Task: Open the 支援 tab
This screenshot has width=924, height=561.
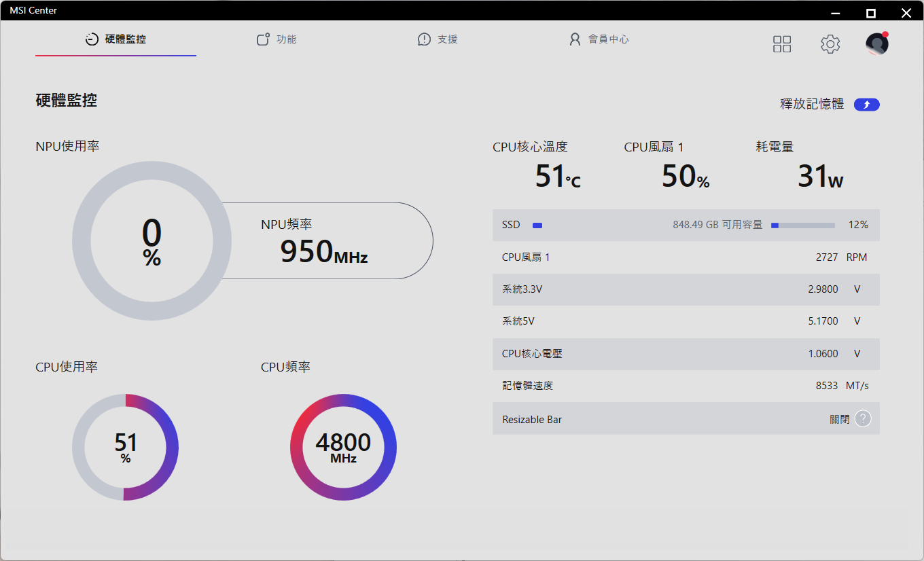Action: [438, 39]
